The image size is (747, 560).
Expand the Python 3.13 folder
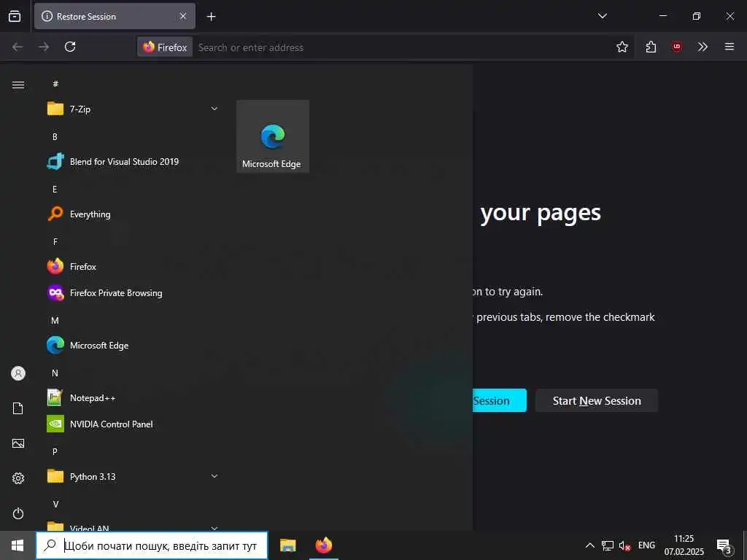(133, 476)
